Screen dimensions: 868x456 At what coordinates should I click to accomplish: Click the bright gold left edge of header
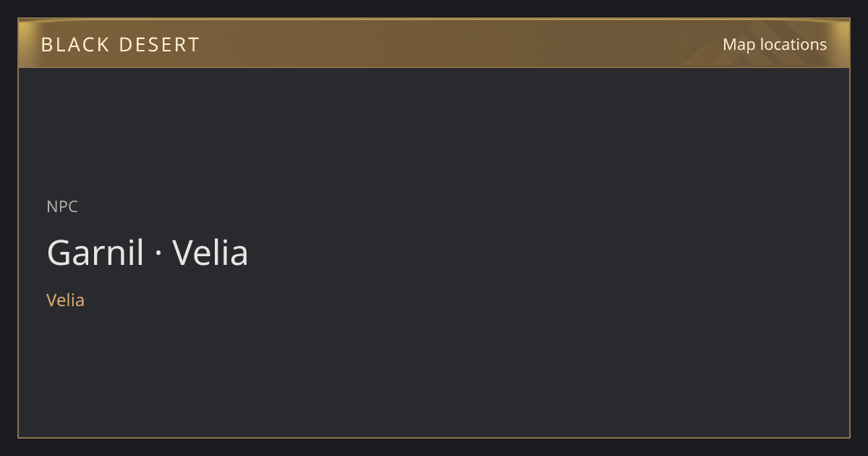coord(25,43)
